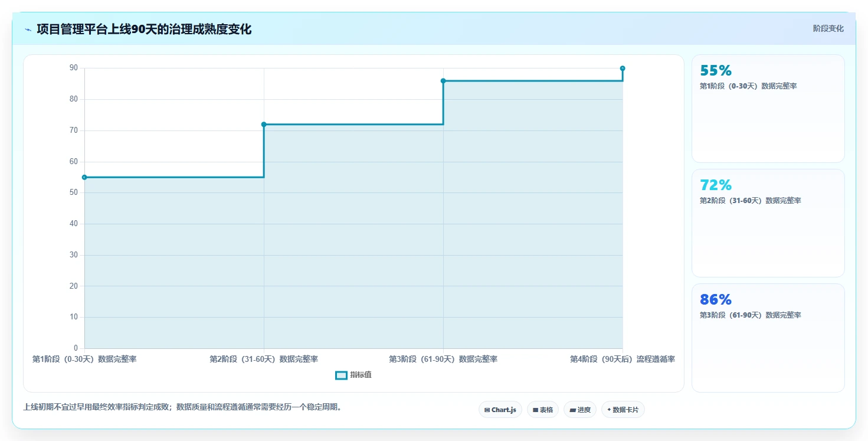This screenshot has width=868, height=441.
Task: Click the 指标值 legend color box
Action: click(x=341, y=375)
